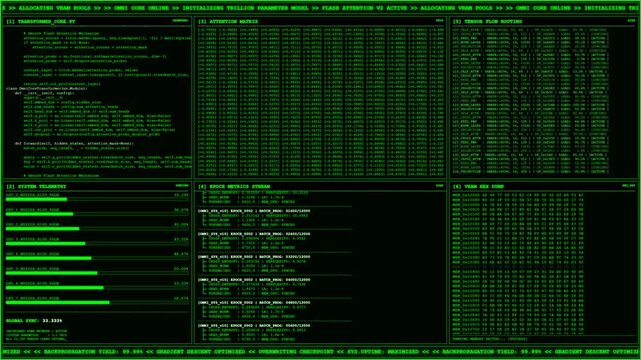Select the [4] EPOCH METRICS STREAM header
The height and width of the screenshot is (360, 641).
pyautogui.click(x=235, y=186)
